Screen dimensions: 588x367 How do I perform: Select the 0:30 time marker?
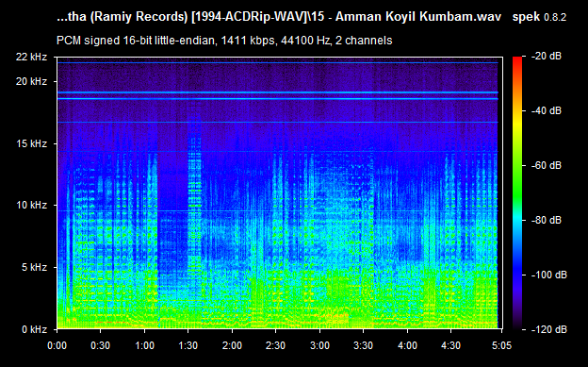[x=101, y=345]
